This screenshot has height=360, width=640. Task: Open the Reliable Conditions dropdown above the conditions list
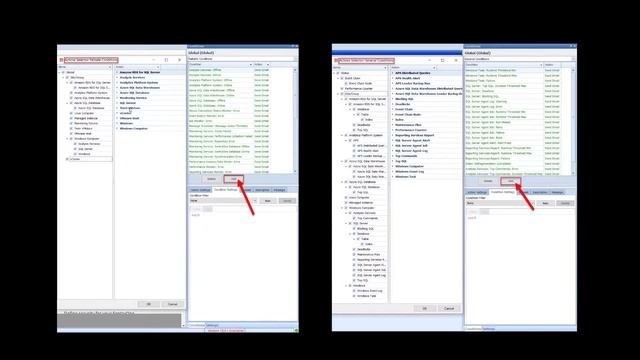tap(242, 59)
